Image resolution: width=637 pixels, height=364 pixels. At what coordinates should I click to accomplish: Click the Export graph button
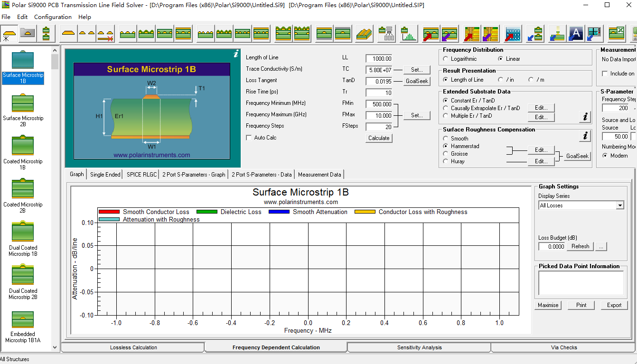(x=614, y=305)
